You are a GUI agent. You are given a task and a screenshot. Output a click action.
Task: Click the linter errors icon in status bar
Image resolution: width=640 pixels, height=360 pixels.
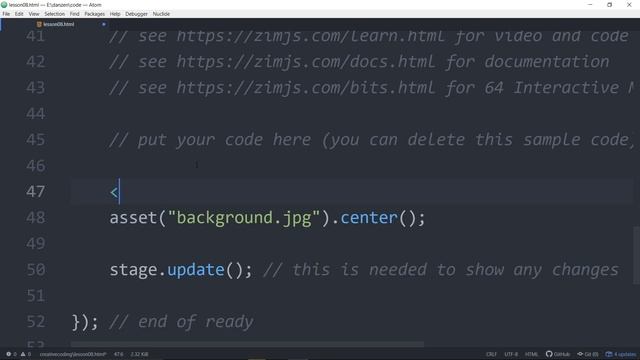click(9, 354)
